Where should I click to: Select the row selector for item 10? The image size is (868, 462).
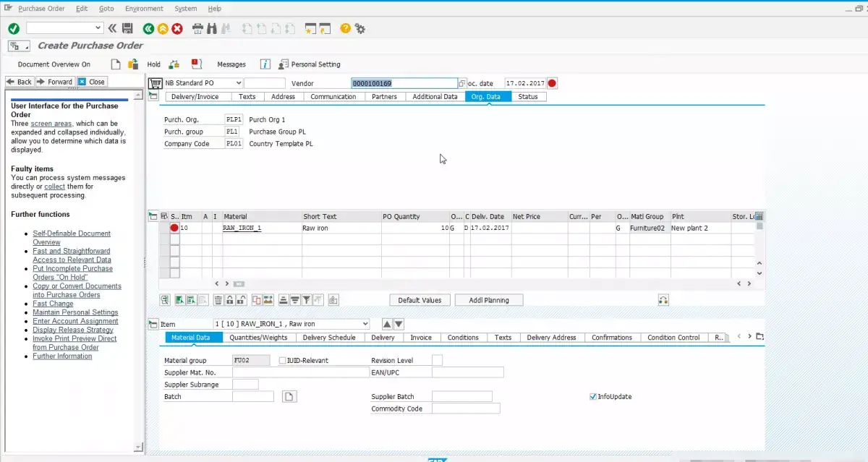coord(164,228)
